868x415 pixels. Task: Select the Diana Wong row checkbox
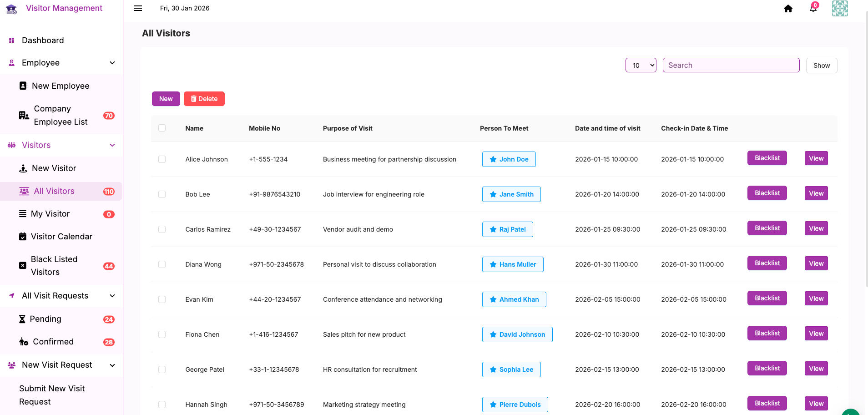tap(162, 264)
